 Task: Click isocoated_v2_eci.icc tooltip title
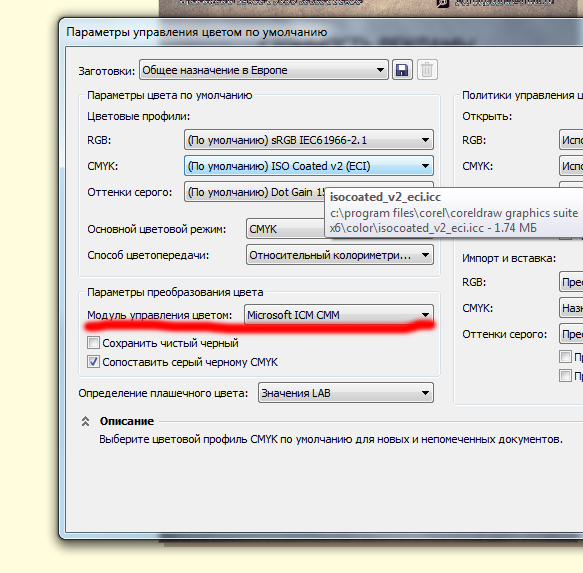click(x=385, y=197)
